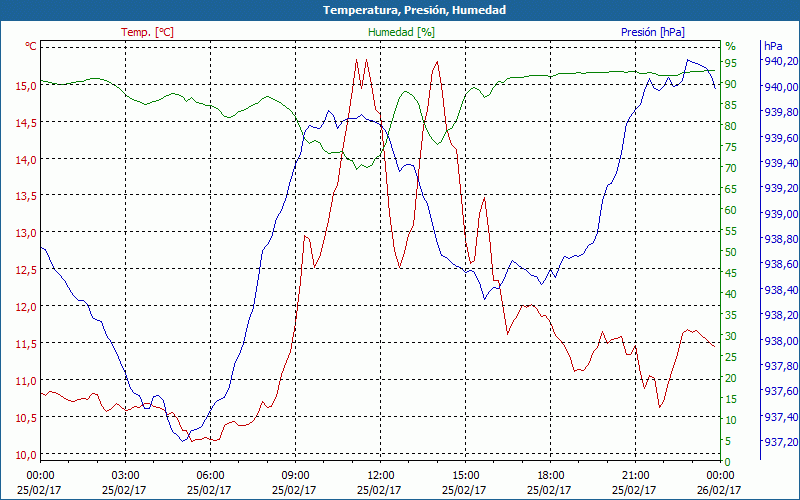Click the 14,0 temperature axis value
800x500 pixels.
pos(26,160)
